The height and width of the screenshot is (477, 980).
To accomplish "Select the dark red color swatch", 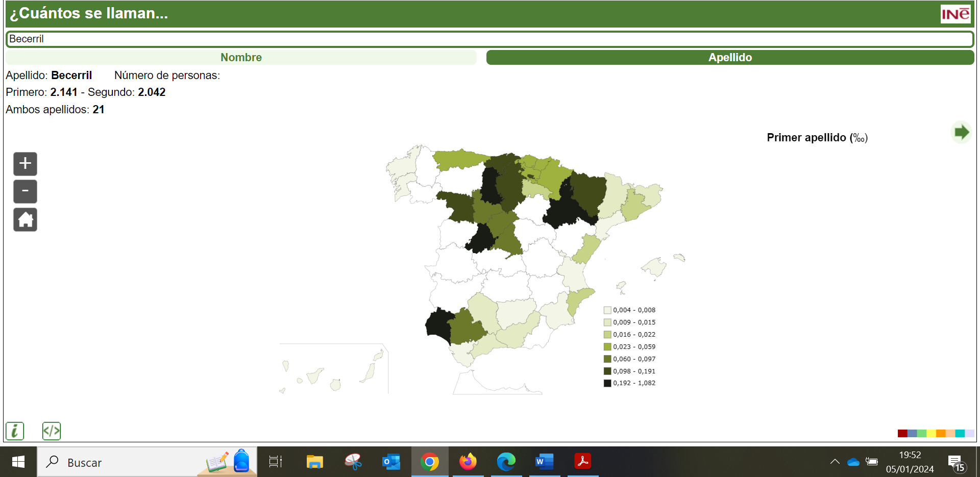I will pos(902,433).
